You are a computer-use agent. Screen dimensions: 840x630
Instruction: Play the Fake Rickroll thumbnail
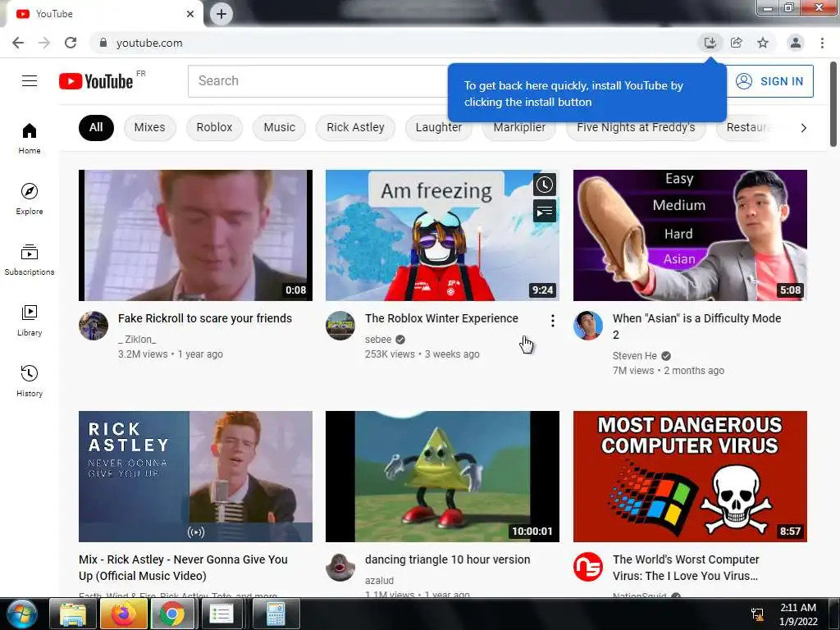point(195,235)
